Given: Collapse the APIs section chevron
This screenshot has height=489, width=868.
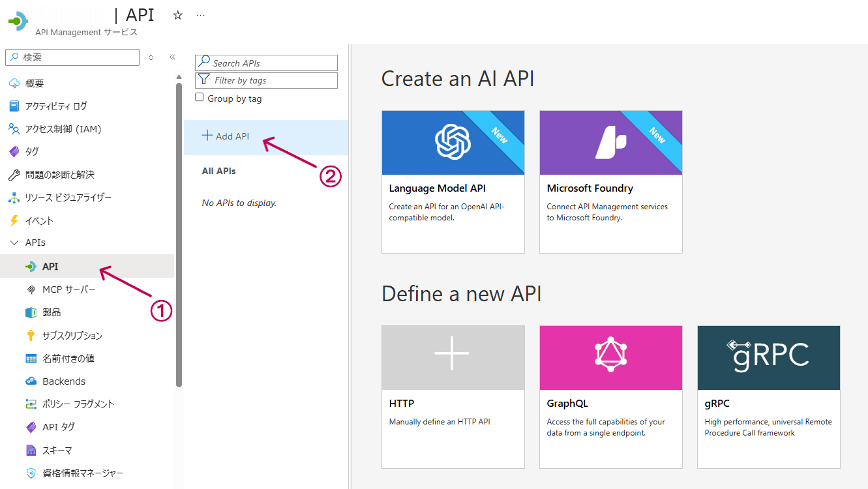Looking at the screenshot, I should point(14,243).
